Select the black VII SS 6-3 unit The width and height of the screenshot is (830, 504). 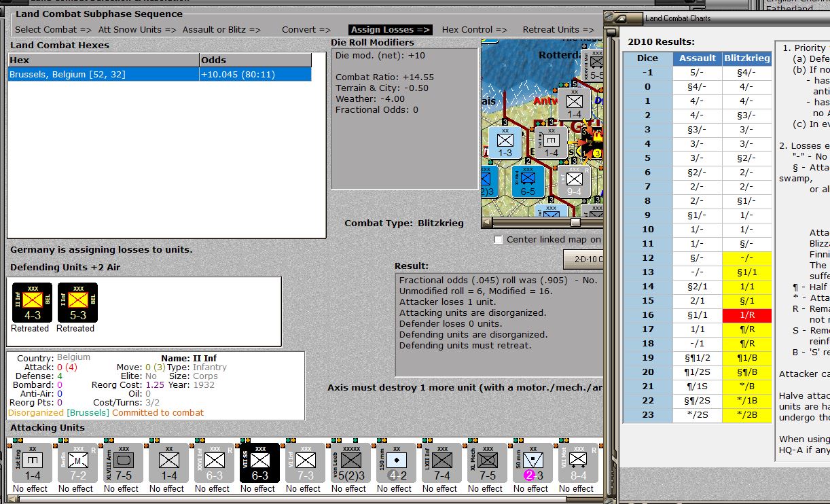coord(259,463)
